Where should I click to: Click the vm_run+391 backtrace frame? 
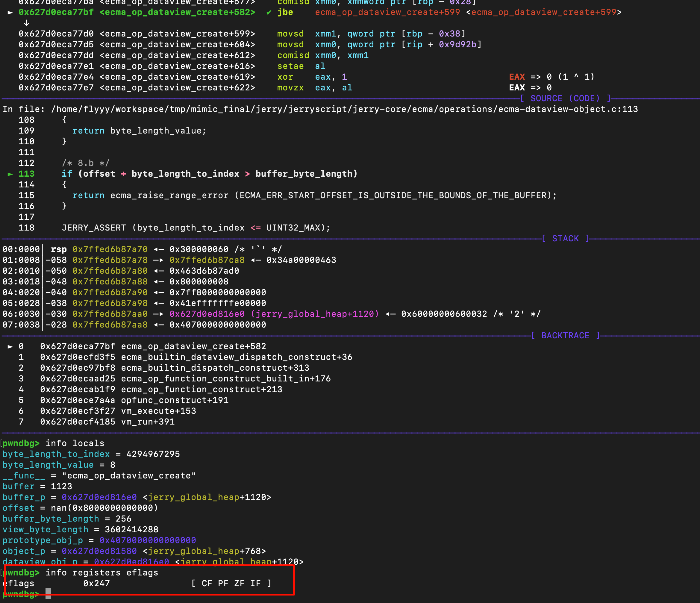(x=148, y=422)
